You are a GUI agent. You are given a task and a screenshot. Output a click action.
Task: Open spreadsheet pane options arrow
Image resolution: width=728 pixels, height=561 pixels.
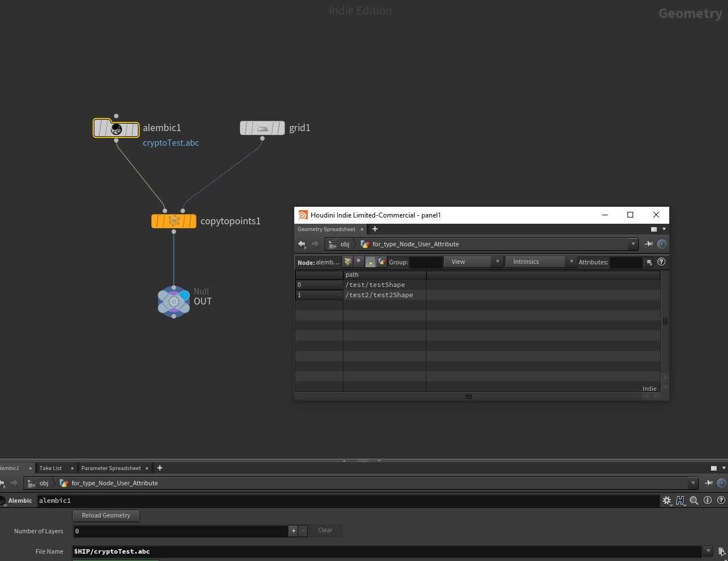tap(664, 229)
